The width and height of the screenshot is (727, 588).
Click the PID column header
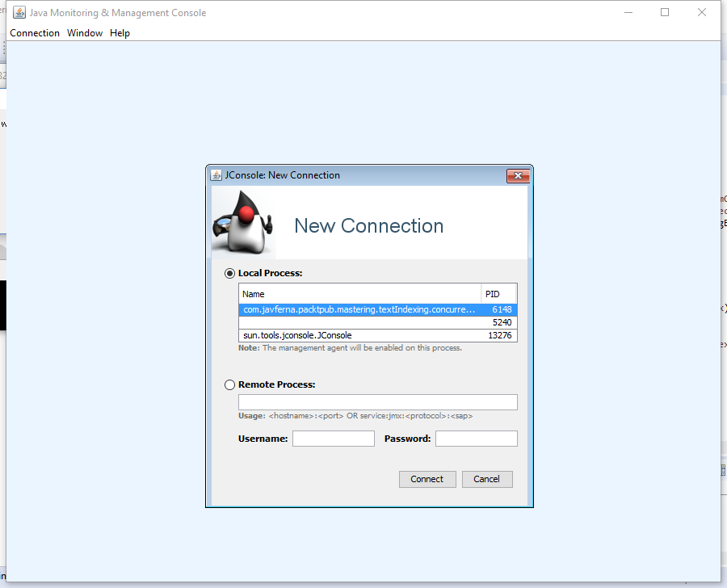[x=499, y=294]
